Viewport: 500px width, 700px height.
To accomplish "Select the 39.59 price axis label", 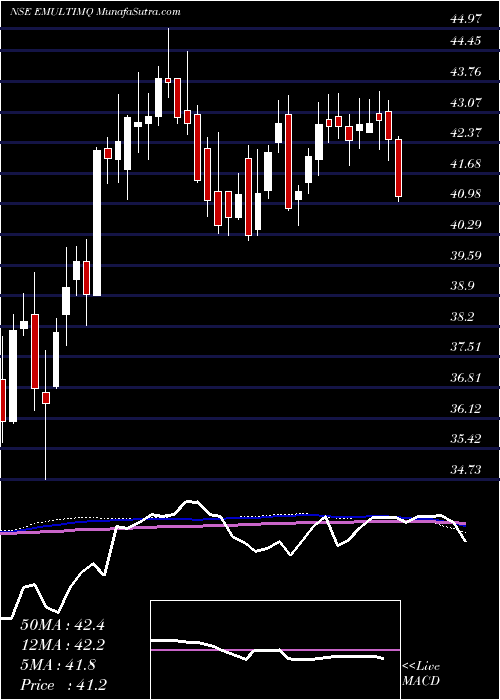I will pyautogui.click(x=466, y=255).
